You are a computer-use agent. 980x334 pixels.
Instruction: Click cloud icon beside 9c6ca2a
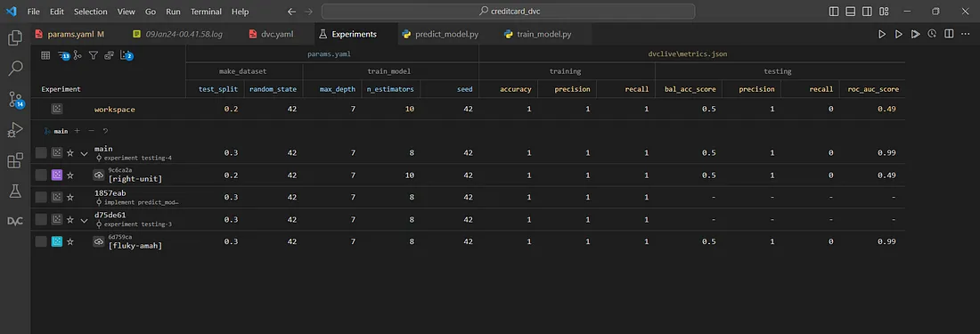pos(99,175)
